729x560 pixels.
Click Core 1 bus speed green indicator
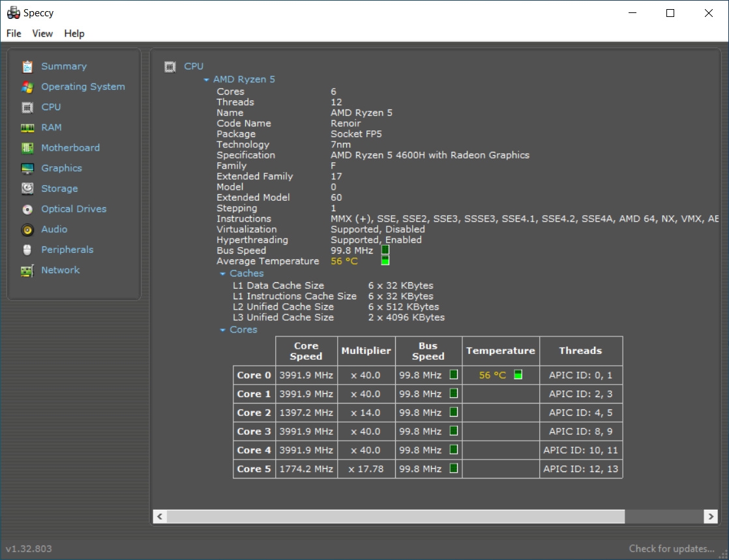coord(454,393)
